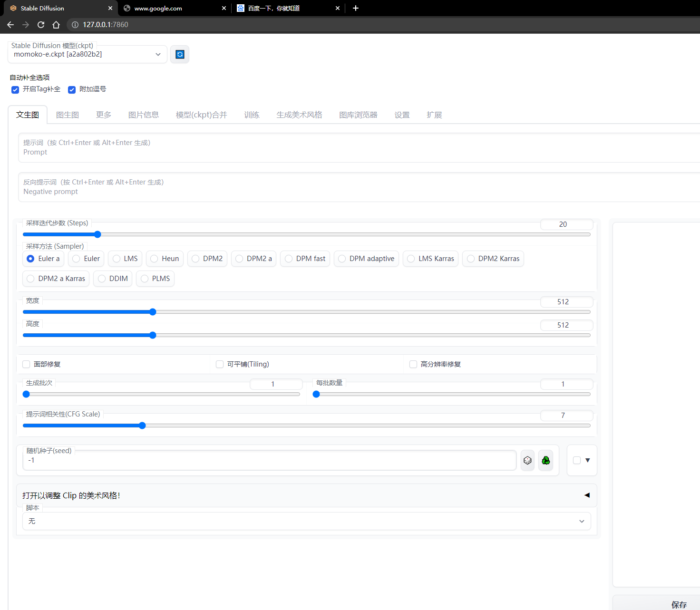
Task: Collapse the Clip 美术风格 panel
Action: [587, 495]
